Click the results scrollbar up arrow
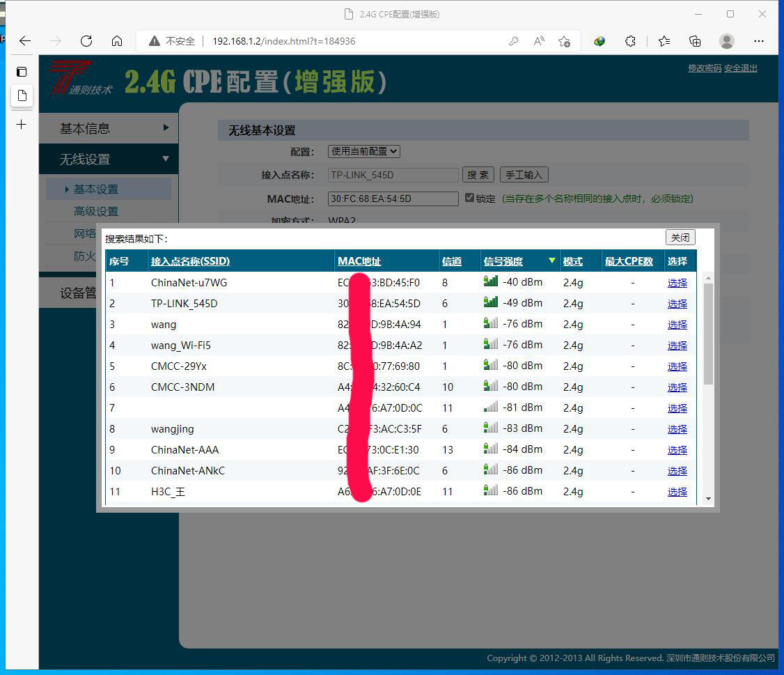 [x=708, y=278]
